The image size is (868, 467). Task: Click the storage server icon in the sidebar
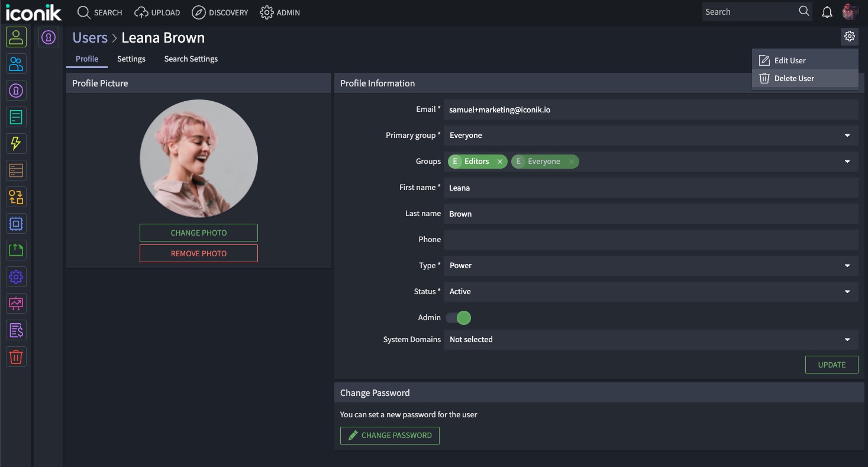click(x=16, y=170)
